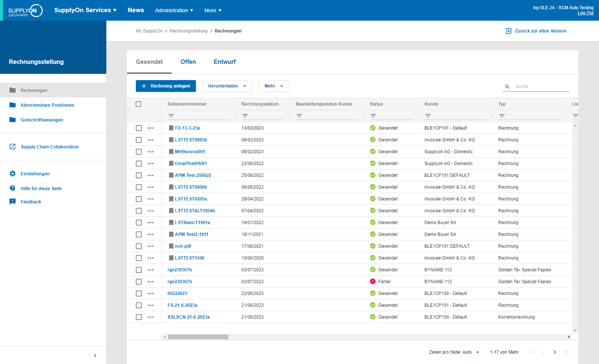
Task: Select checkbox for LSTTEST0803b row
Action: 139,140
